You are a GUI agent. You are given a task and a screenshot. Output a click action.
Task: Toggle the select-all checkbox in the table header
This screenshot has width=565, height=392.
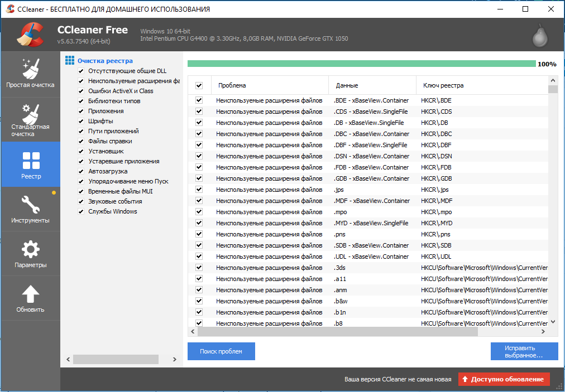199,86
